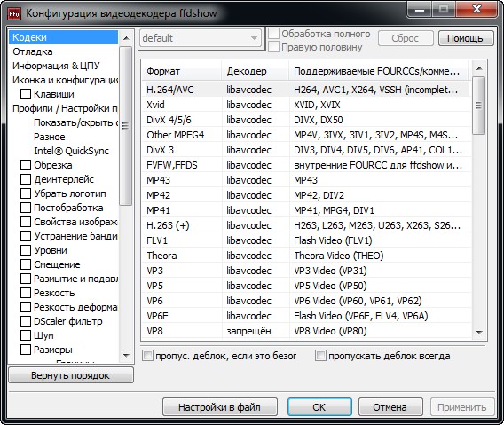Toggle the Смещение checkbox
This screenshot has width=504, height=425.
tap(26, 264)
